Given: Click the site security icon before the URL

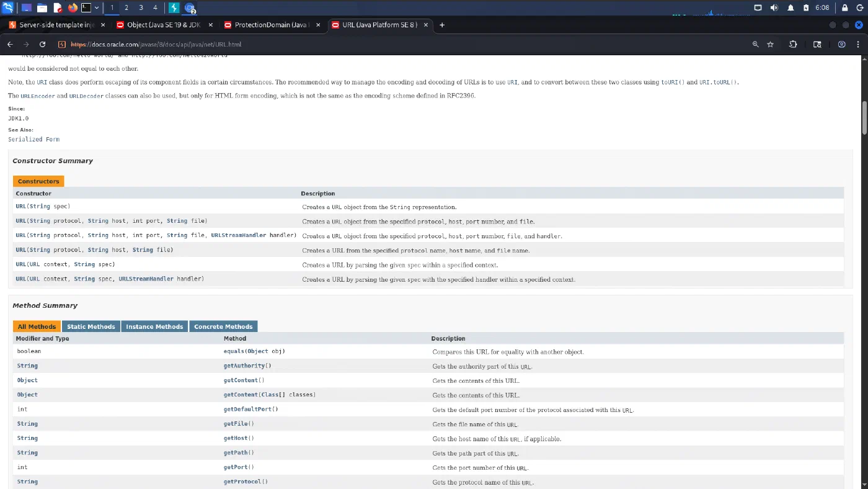Looking at the screenshot, I should click(61, 44).
